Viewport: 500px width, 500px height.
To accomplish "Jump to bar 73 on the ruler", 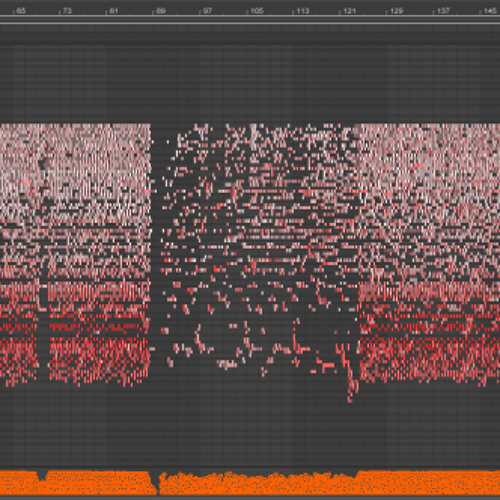I will (x=67, y=11).
